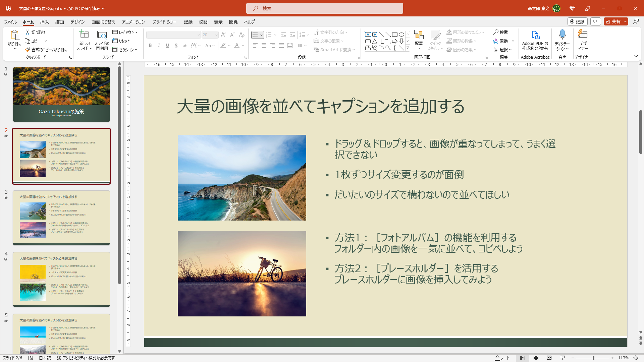This screenshot has height=362, width=644.
Task: Open the font size dropdown
Action: click(216, 35)
